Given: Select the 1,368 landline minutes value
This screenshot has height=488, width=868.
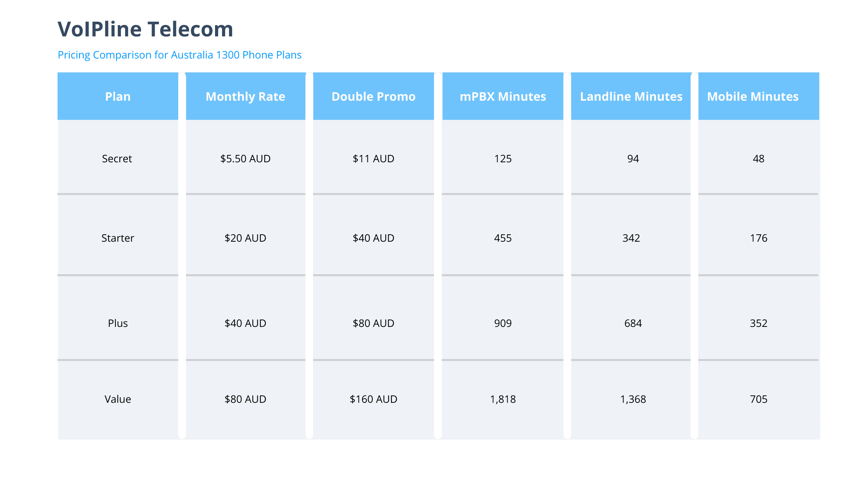Looking at the screenshot, I should [633, 399].
